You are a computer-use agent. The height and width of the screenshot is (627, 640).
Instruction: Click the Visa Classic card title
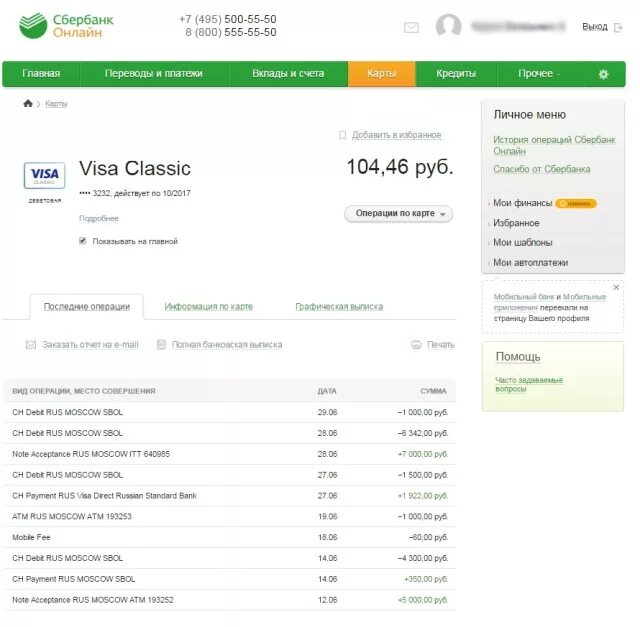[x=135, y=168]
